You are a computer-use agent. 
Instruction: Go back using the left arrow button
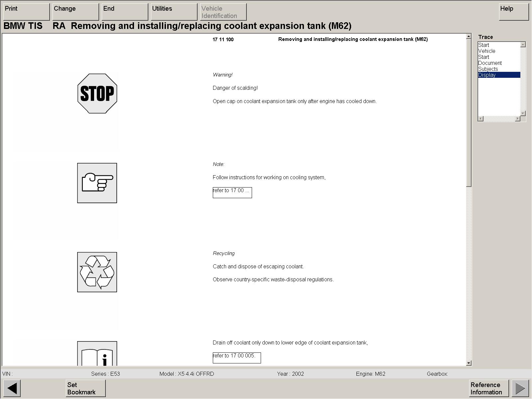click(12, 388)
